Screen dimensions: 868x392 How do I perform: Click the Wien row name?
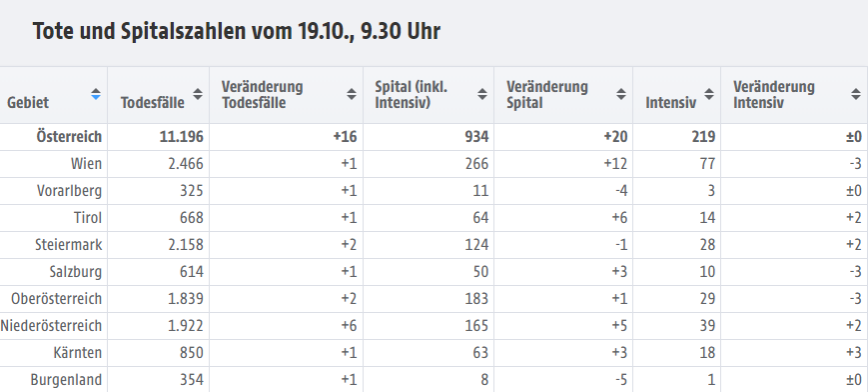(x=86, y=164)
